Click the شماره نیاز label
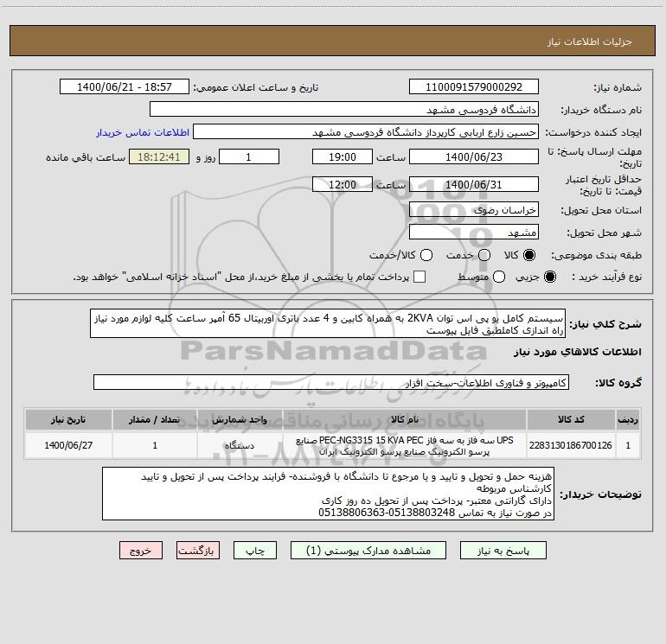The image size is (666, 644). [618, 88]
